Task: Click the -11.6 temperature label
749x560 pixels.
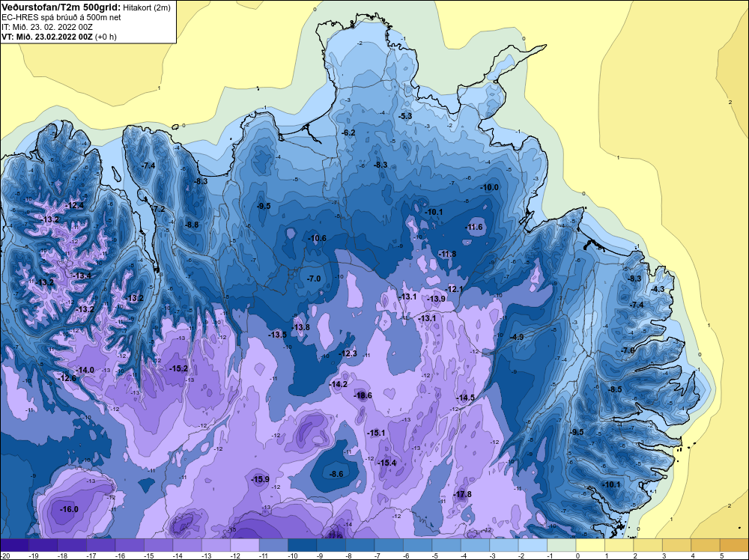Action: (474, 228)
